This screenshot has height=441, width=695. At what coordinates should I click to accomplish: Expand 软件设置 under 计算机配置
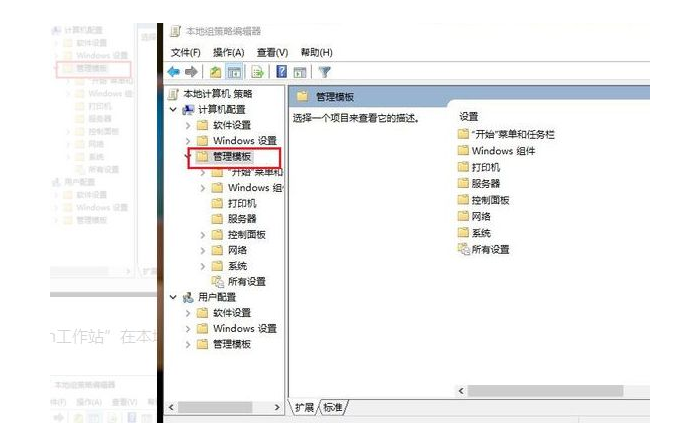(x=188, y=125)
